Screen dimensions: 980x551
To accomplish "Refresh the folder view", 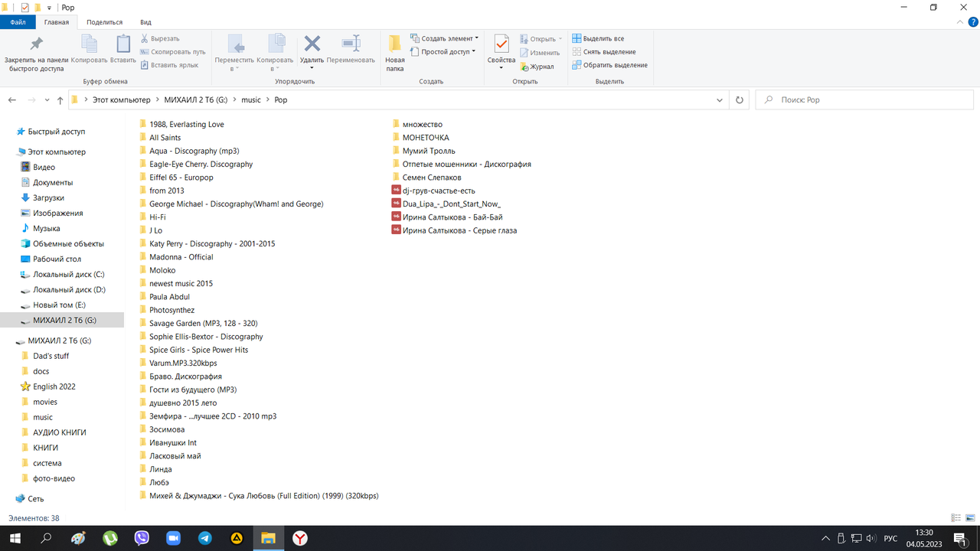I will [x=740, y=100].
